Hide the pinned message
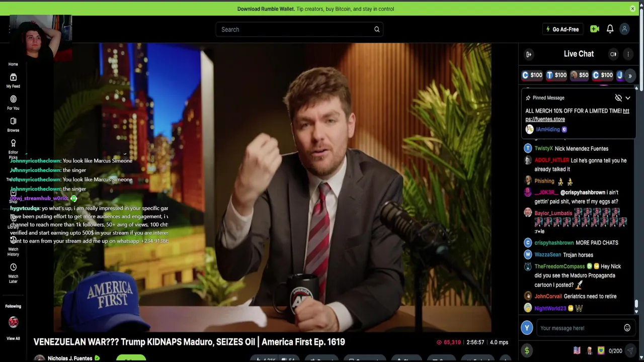The height and width of the screenshot is (362, 644). [x=618, y=98]
